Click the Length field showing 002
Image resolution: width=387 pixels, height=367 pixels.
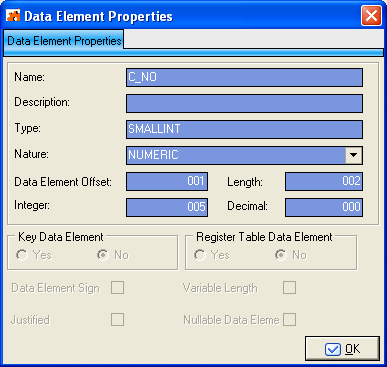pyautogui.click(x=324, y=181)
